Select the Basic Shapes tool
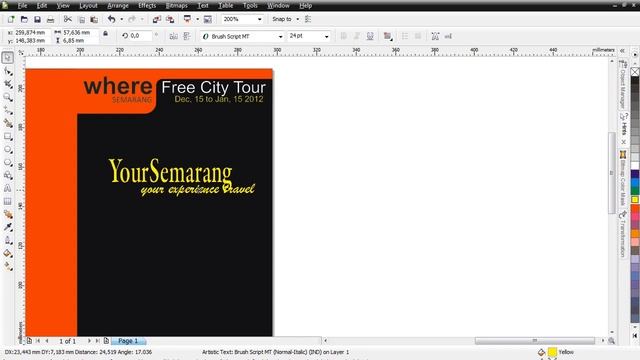 pyautogui.click(x=8, y=176)
